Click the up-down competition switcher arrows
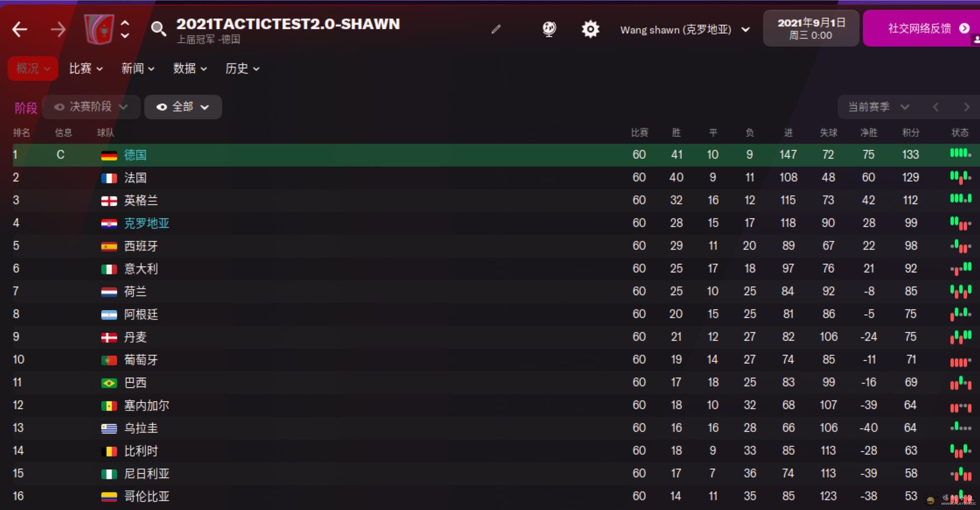The image size is (980, 510). (125, 29)
